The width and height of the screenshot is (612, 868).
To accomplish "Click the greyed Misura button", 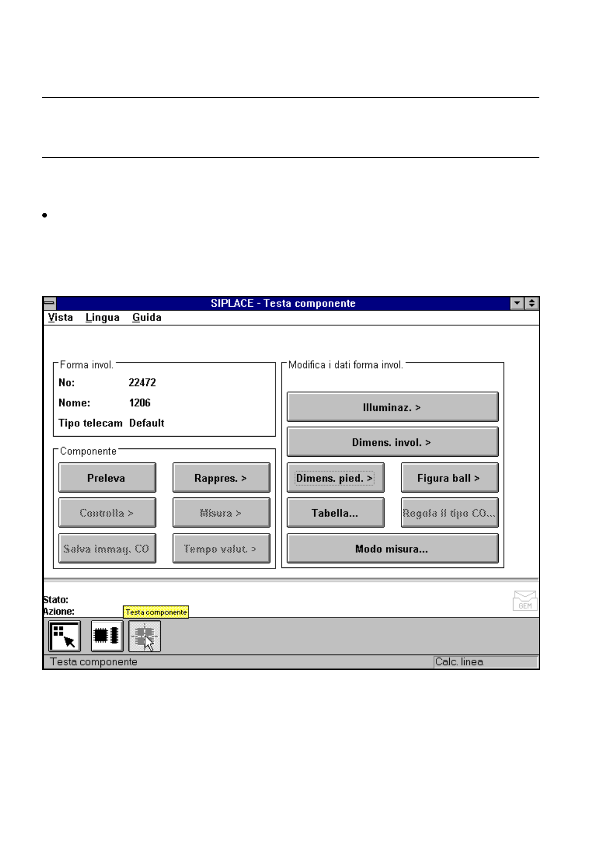I will click(x=222, y=513).
